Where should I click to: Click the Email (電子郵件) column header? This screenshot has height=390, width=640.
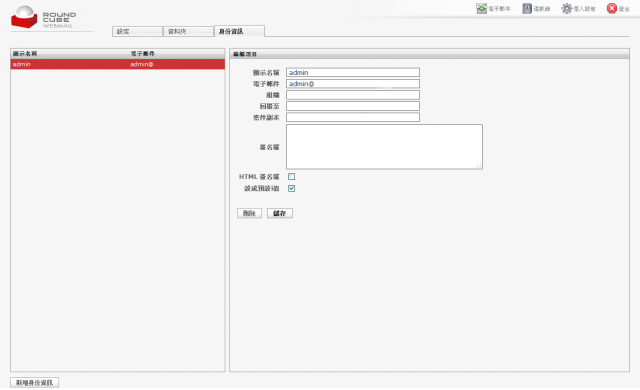(142, 53)
